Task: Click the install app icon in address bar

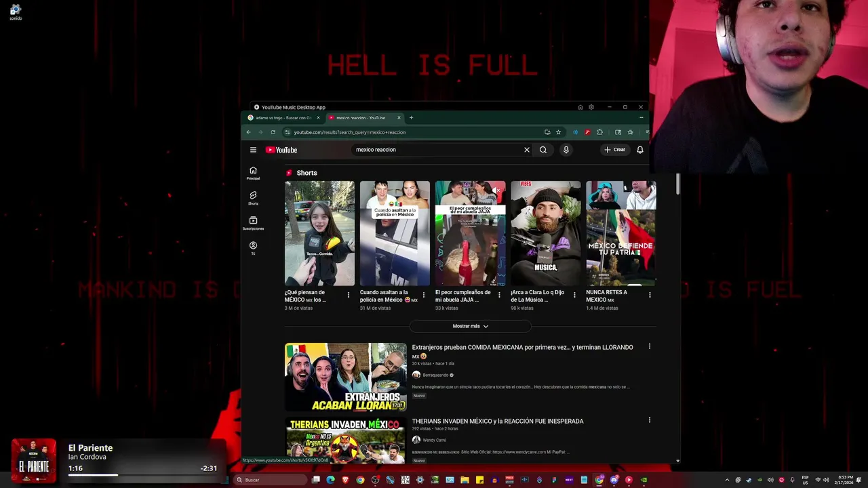Action: 547,132
